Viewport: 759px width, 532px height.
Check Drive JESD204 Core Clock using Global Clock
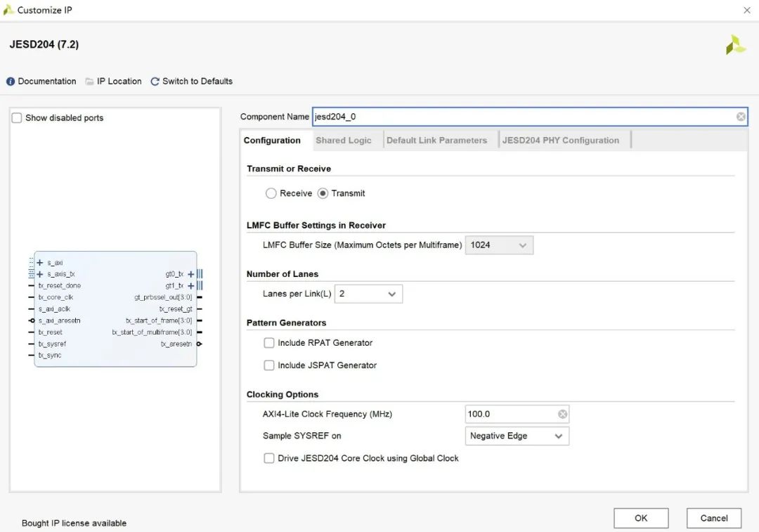269,458
